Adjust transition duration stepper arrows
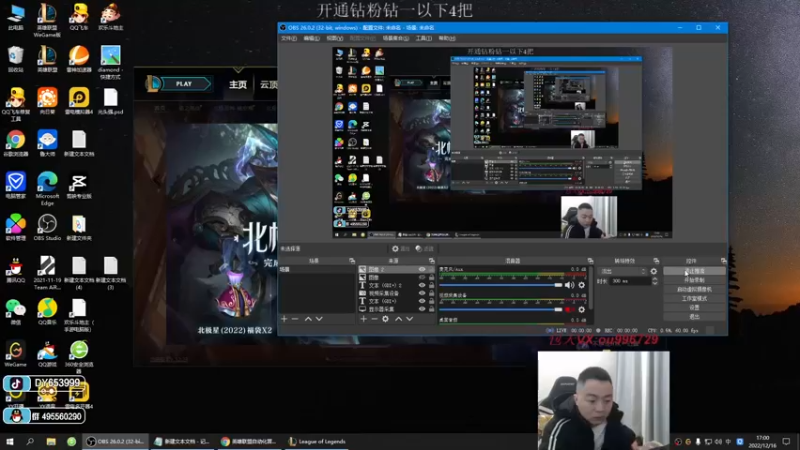Viewport: 800px width, 450px height. click(x=655, y=281)
